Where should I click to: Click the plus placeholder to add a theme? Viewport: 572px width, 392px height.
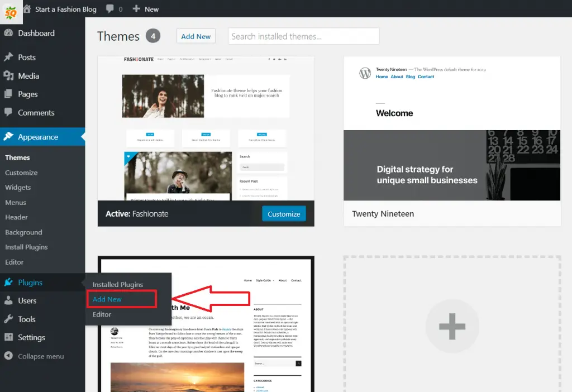point(452,326)
